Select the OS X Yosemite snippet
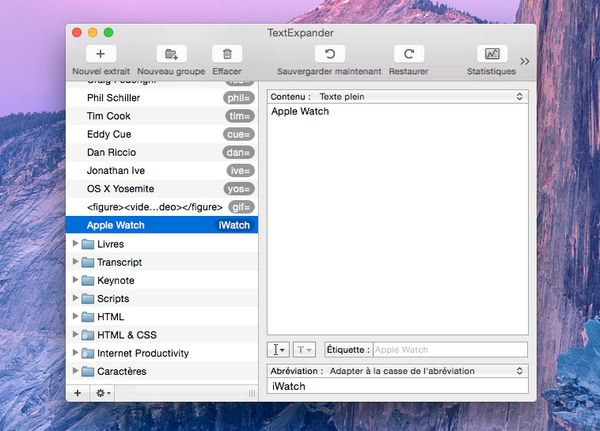Viewport: 600px width, 431px height. click(x=162, y=189)
